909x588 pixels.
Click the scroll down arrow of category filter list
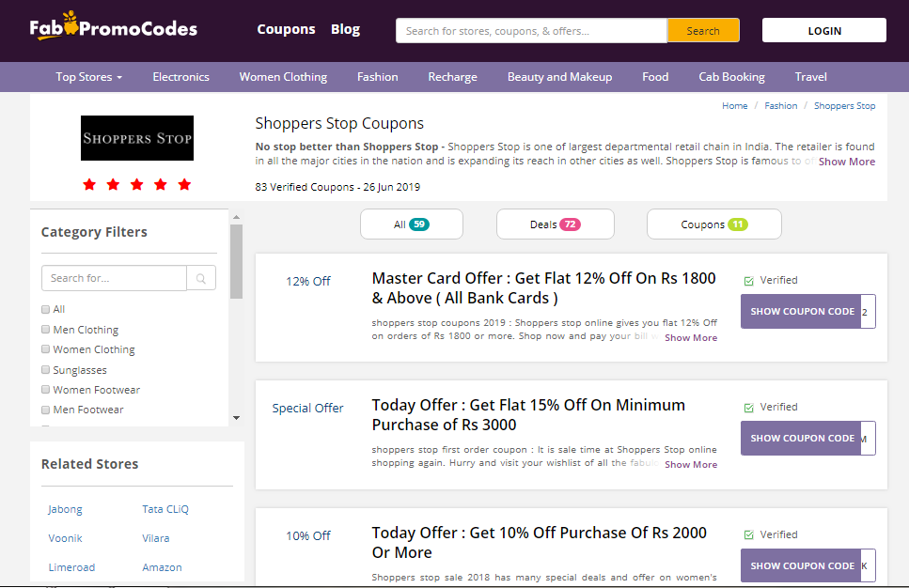(236, 418)
